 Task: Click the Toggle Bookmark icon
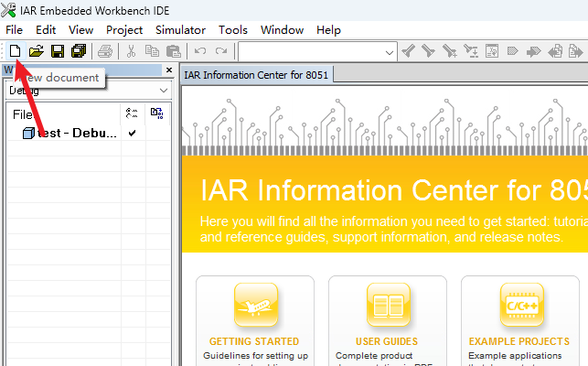(512, 50)
